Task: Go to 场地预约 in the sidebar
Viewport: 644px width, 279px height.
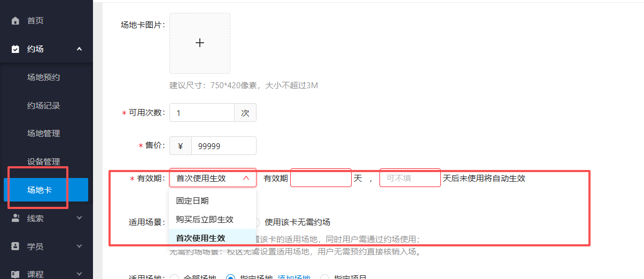Action: [44, 77]
